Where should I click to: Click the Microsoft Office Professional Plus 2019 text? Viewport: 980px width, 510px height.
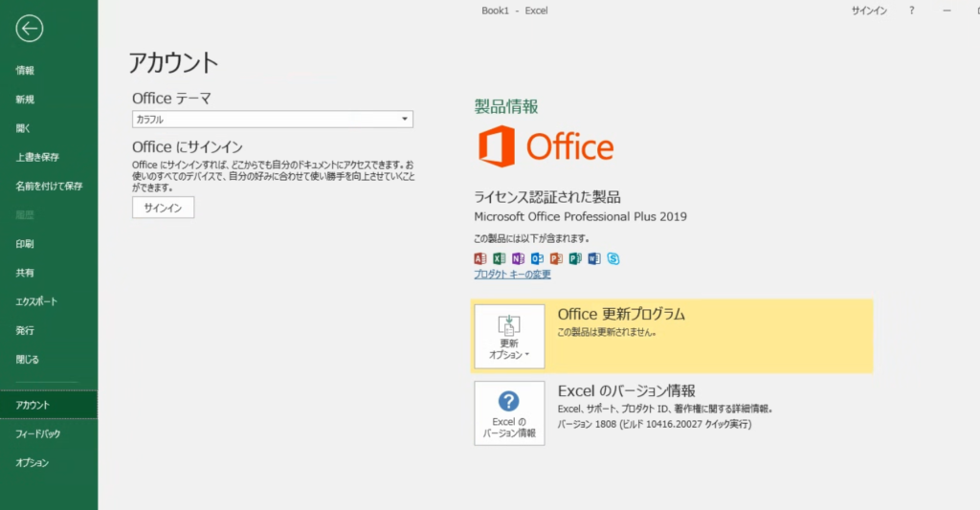click(x=580, y=217)
